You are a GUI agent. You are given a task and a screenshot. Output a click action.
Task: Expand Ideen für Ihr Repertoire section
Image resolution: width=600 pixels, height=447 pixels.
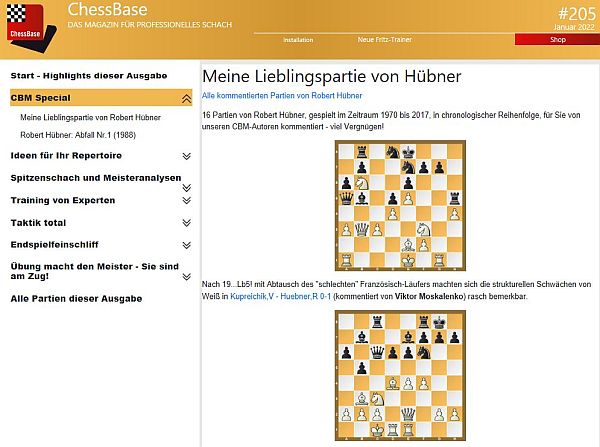click(186, 156)
